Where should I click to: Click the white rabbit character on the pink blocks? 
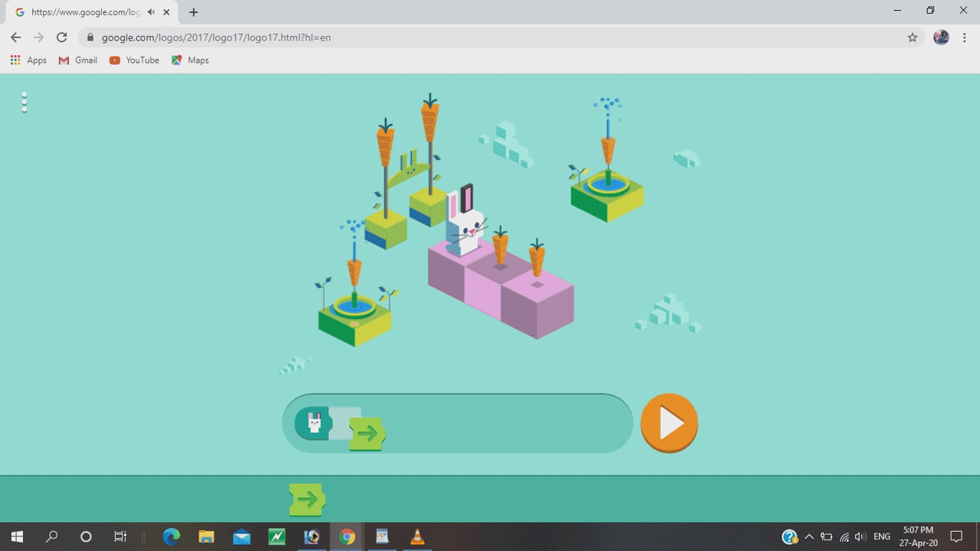pos(465,220)
